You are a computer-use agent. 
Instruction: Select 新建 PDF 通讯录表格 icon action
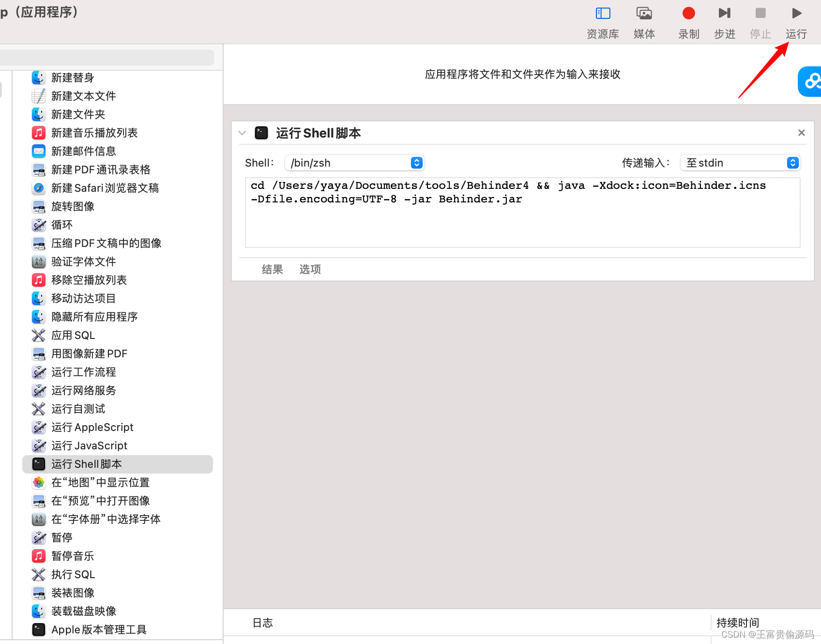click(x=39, y=169)
